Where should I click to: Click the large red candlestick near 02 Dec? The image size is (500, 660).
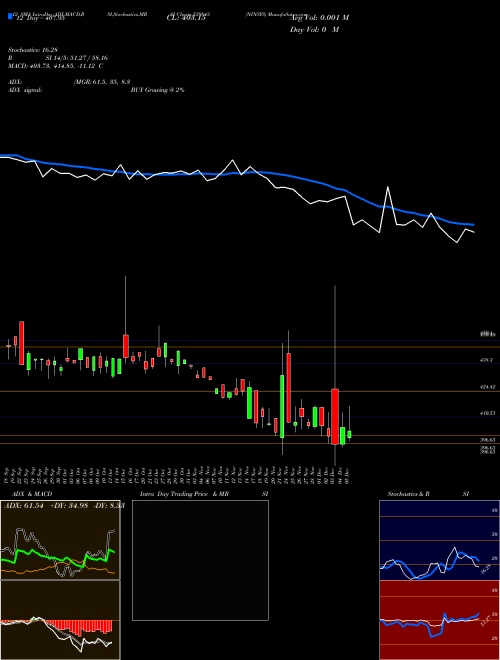point(335,417)
